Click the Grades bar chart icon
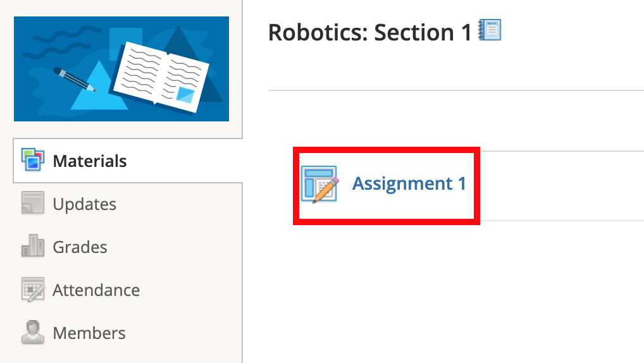The height and width of the screenshot is (363, 644). pyautogui.click(x=32, y=247)
